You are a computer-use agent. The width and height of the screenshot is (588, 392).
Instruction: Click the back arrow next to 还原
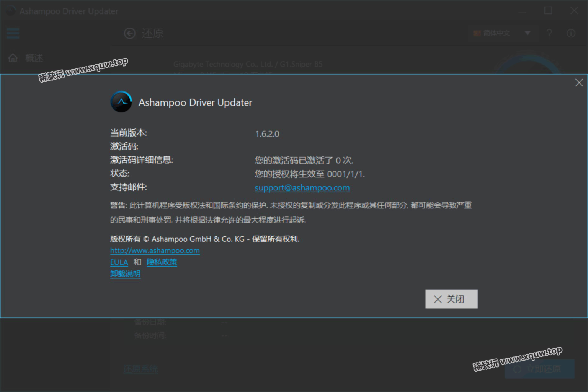tap(130, 34)
